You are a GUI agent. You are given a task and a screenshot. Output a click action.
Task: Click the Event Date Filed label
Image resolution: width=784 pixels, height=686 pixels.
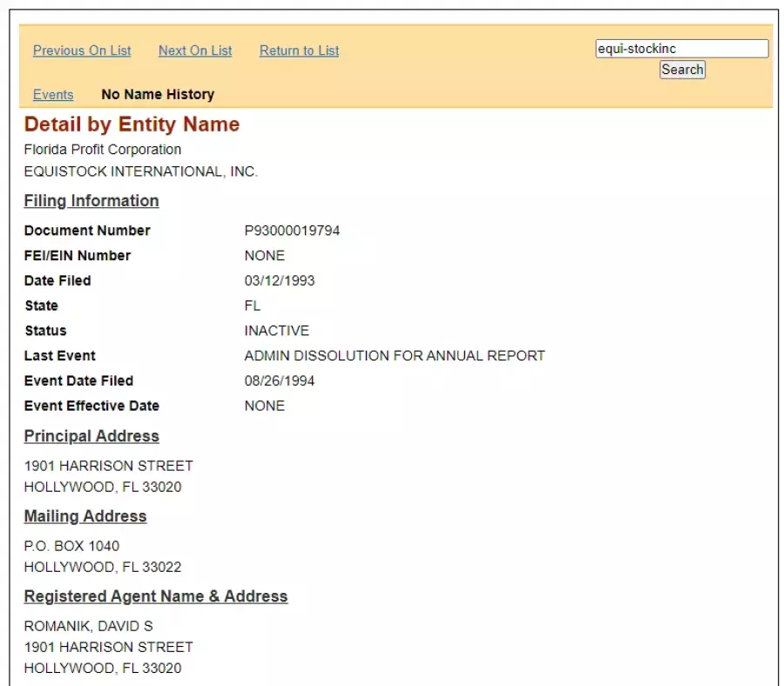(x=78, y=380)
